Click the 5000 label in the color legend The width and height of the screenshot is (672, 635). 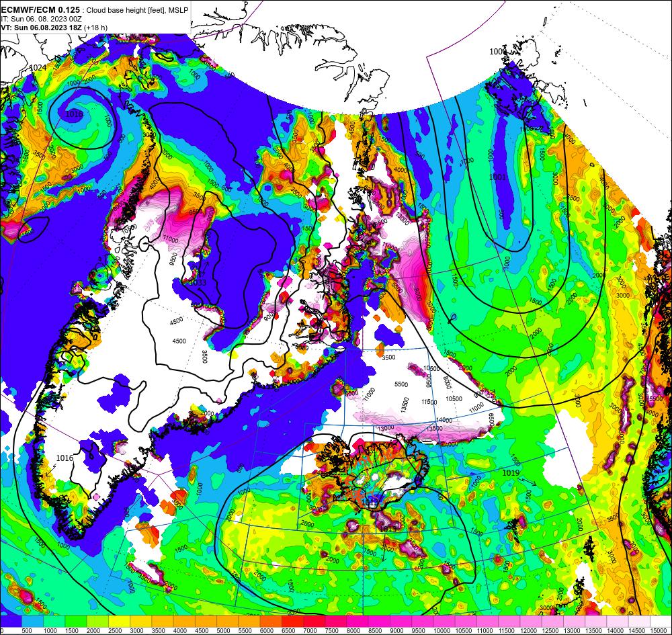223,631
